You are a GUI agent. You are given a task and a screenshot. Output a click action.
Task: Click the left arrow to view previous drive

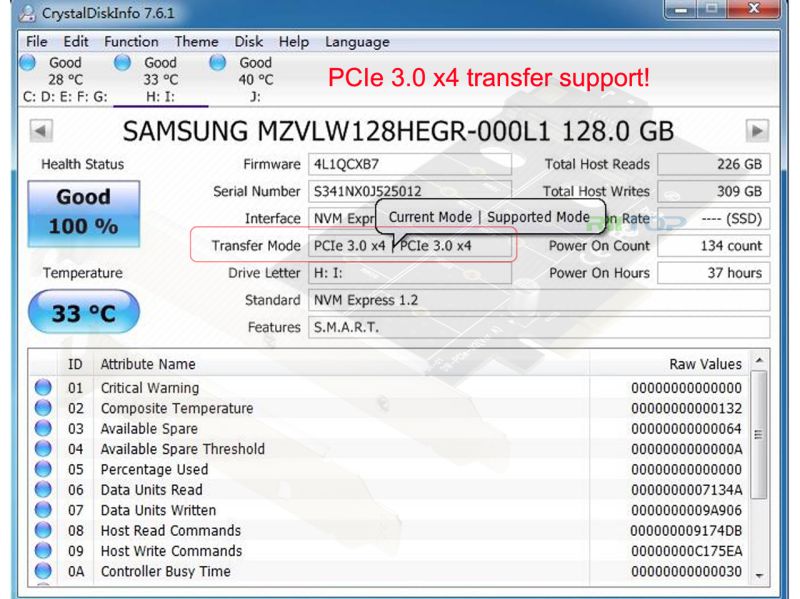click(40, 131)
